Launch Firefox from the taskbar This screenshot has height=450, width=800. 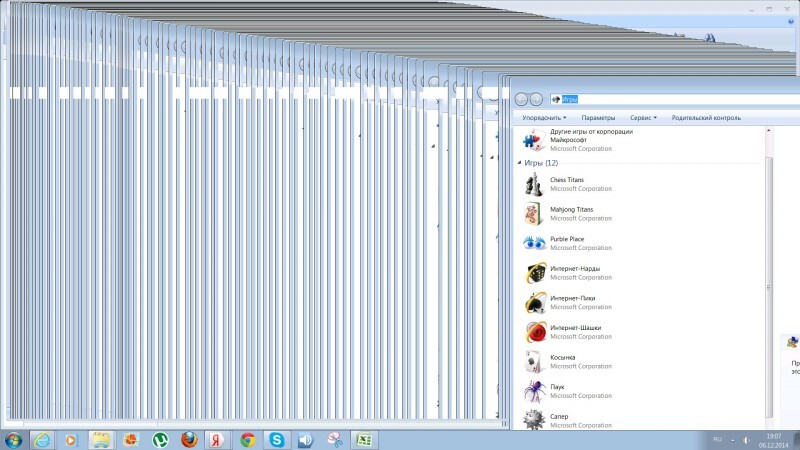(x=189, y=440)
